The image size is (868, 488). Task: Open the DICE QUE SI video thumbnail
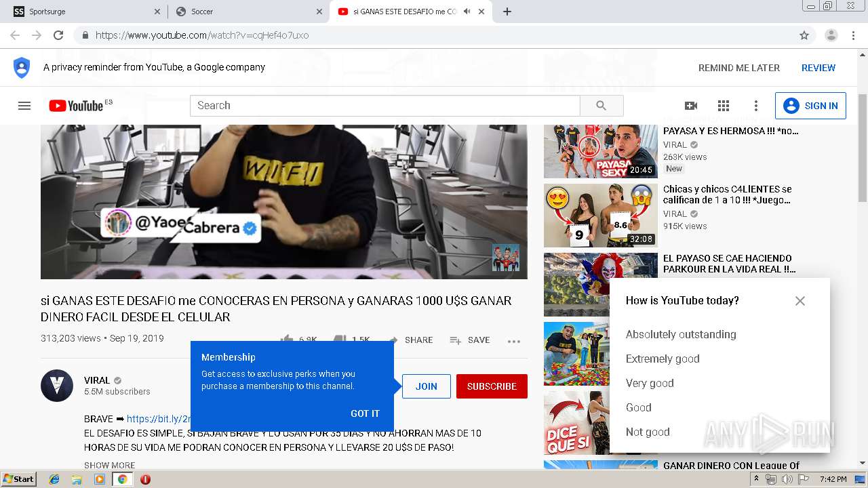pos(576,422)
